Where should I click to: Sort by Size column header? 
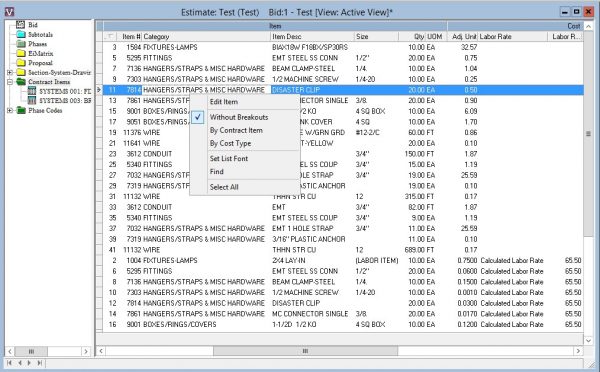click(x=377, y=36)
